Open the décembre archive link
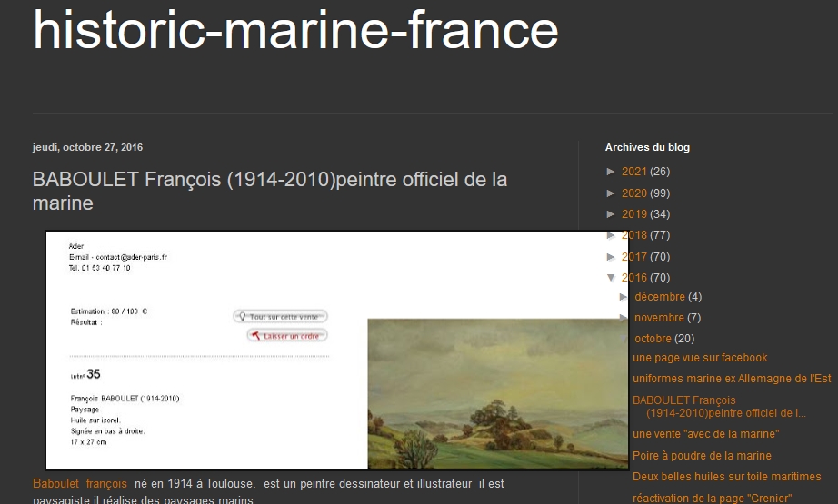This screenshot has width=838, height=504. coord(660,297)
